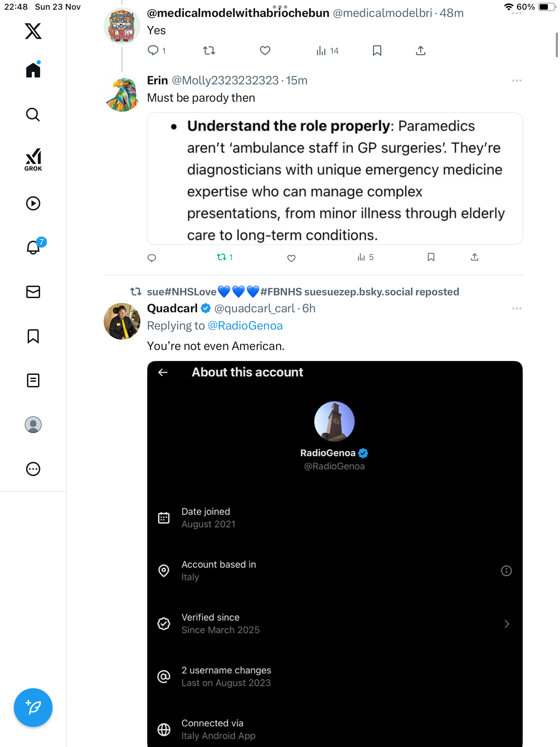Click the page scrollbar handle
Image resolution: width=560 pixels, height=747 pixels.
click(557, 45)
